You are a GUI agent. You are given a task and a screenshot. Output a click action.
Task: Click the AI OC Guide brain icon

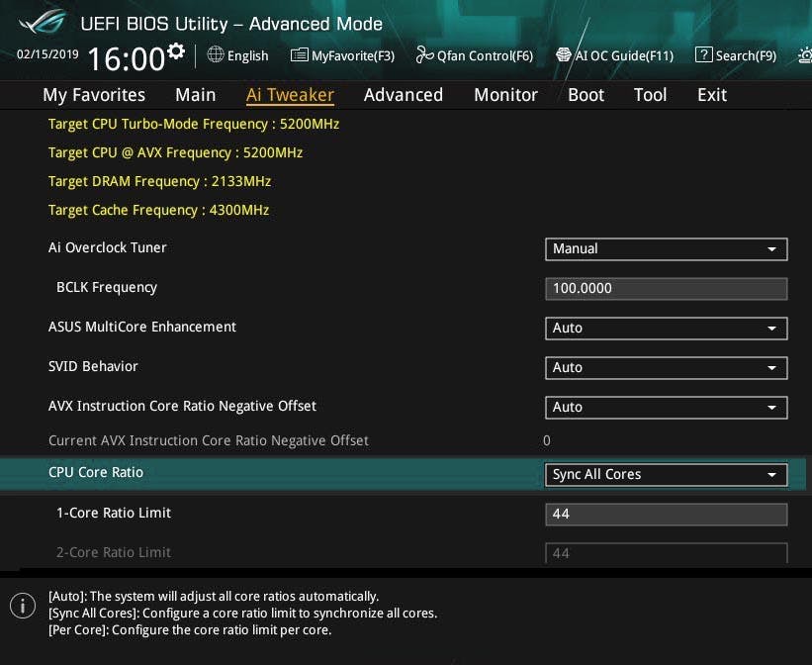coord(564,54)
